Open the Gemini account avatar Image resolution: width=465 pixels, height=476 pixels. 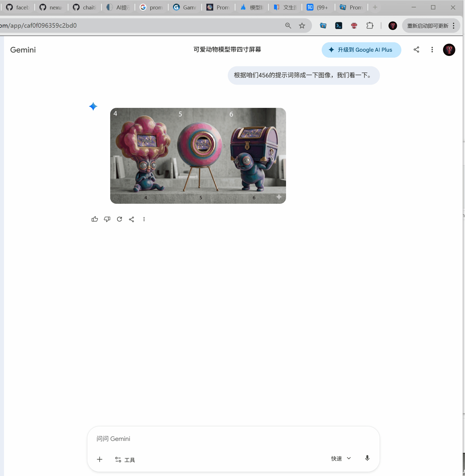(449, 50)
